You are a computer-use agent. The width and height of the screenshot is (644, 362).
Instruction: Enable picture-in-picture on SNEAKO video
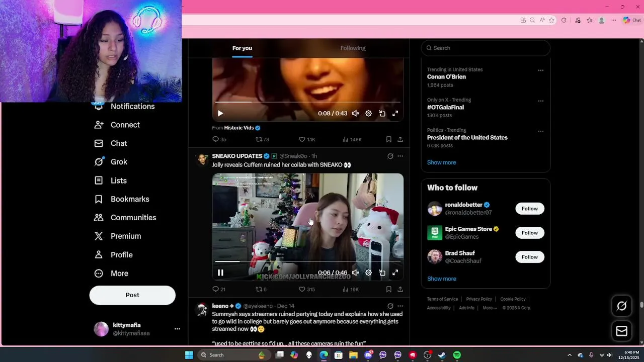pos(382,273)
